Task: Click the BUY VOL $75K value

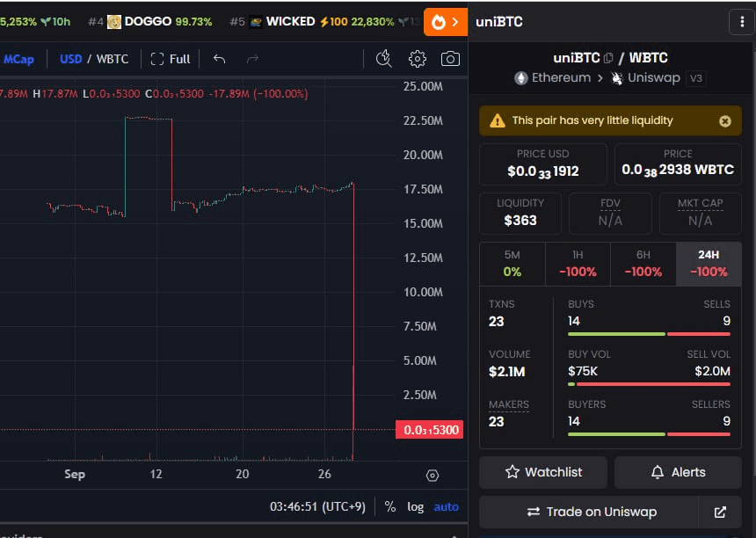Action: pyautogui.click(x=583, y=371)
